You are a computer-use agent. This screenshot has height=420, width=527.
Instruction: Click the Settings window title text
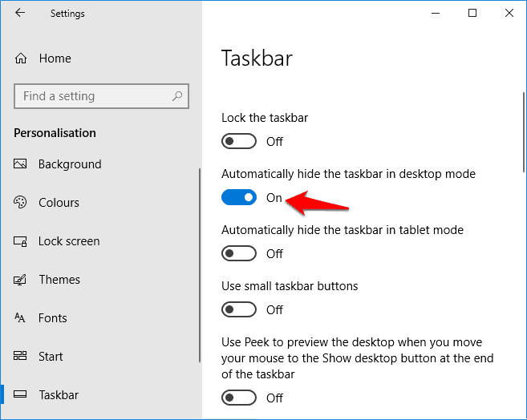coord(67,14)
